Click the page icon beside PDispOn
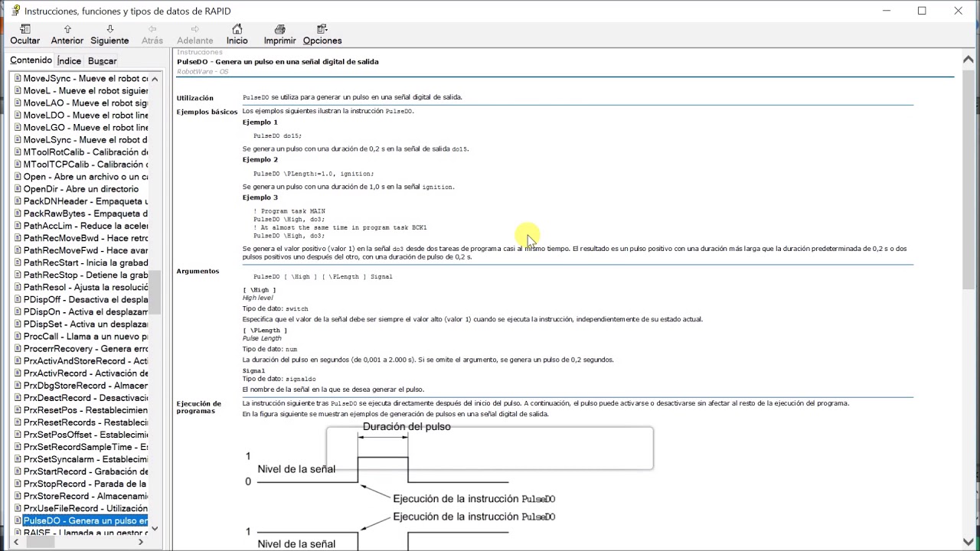The image size is (980, 551). (17, 312)
